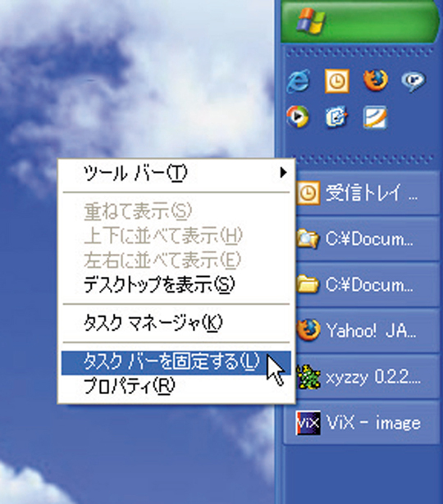Switch to xyzzy 0.2.2 taskbar button
This screenshot has height=504, width=443.
click(362, 377)
